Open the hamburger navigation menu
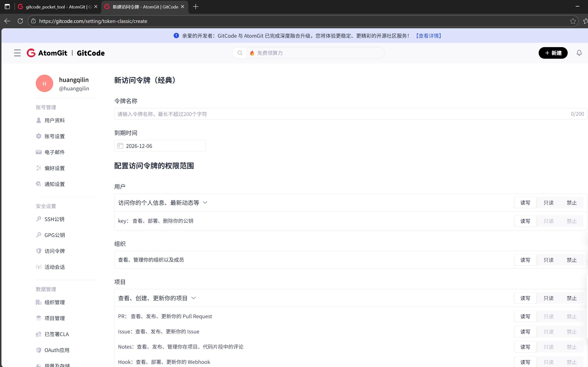This screenshot has height=367, width=588. pos(17,53)
